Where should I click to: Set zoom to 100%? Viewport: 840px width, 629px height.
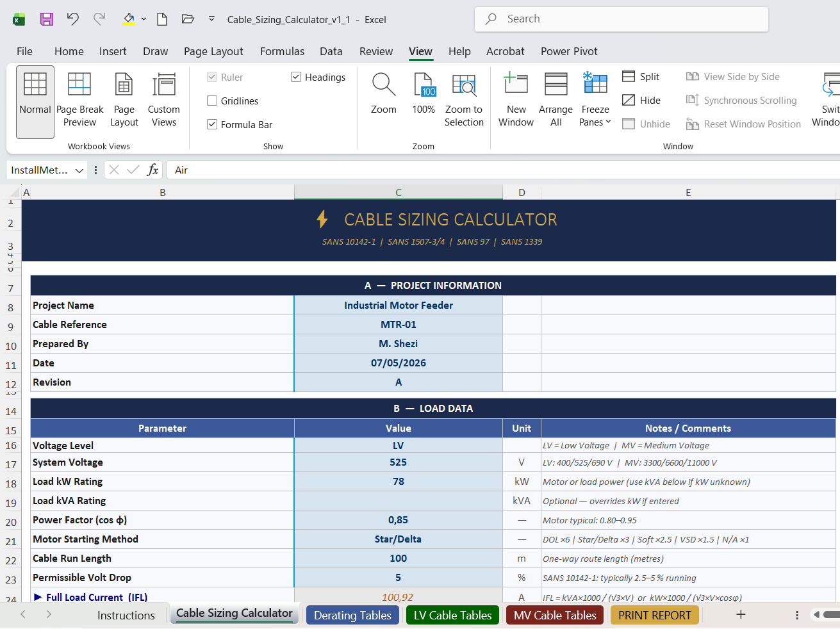[424, 94]
